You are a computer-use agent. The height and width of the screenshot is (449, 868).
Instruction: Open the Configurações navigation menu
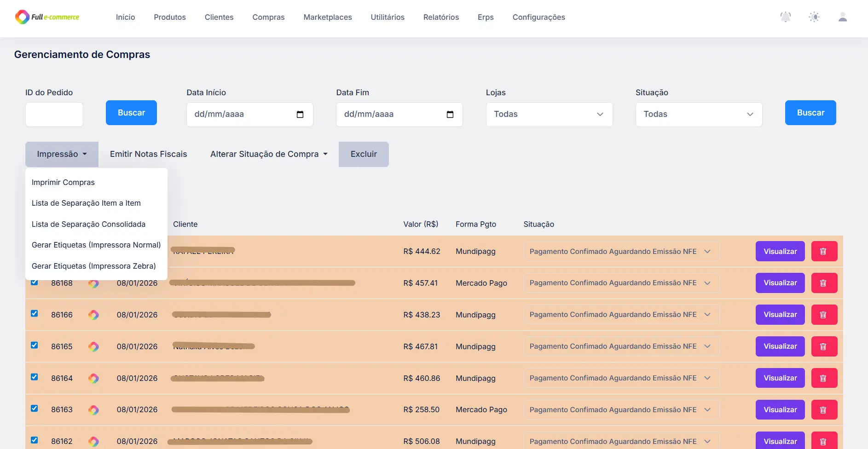pos(539,17)
